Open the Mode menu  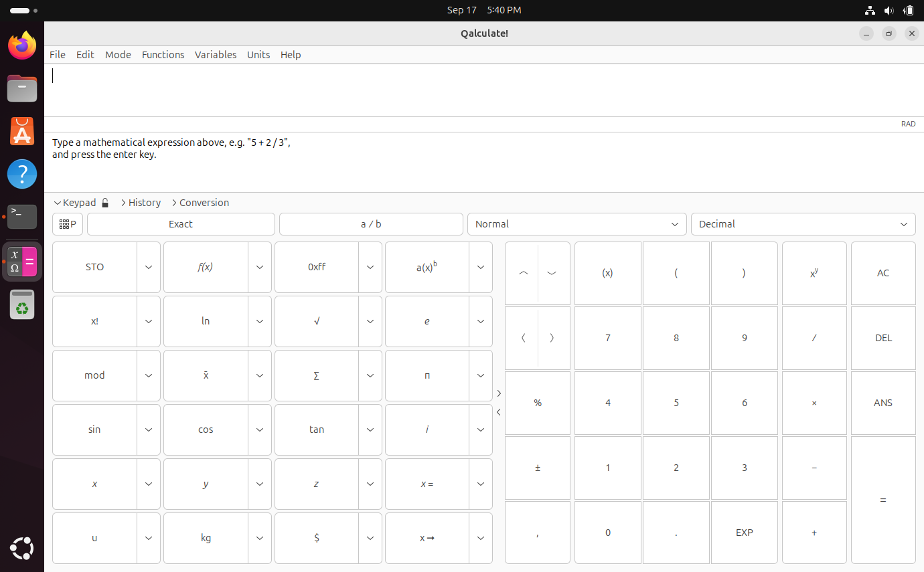click(x=118, y=55)
